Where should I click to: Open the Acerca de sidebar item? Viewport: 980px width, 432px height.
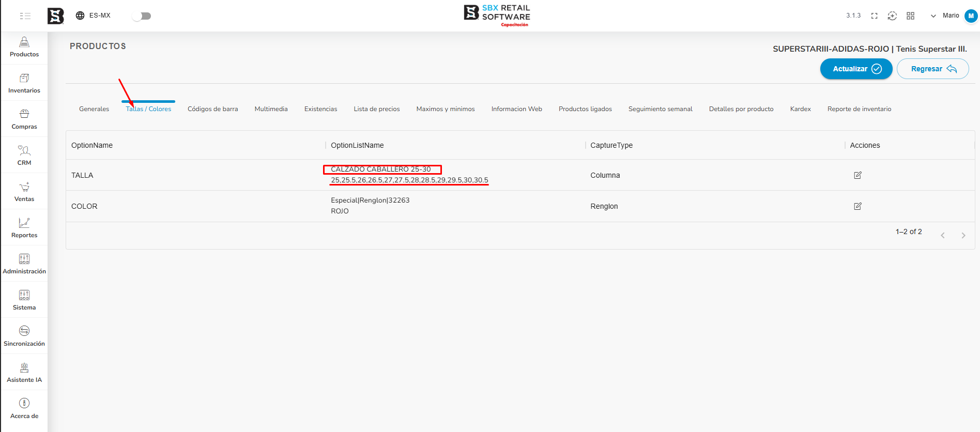tap(24, 409)
